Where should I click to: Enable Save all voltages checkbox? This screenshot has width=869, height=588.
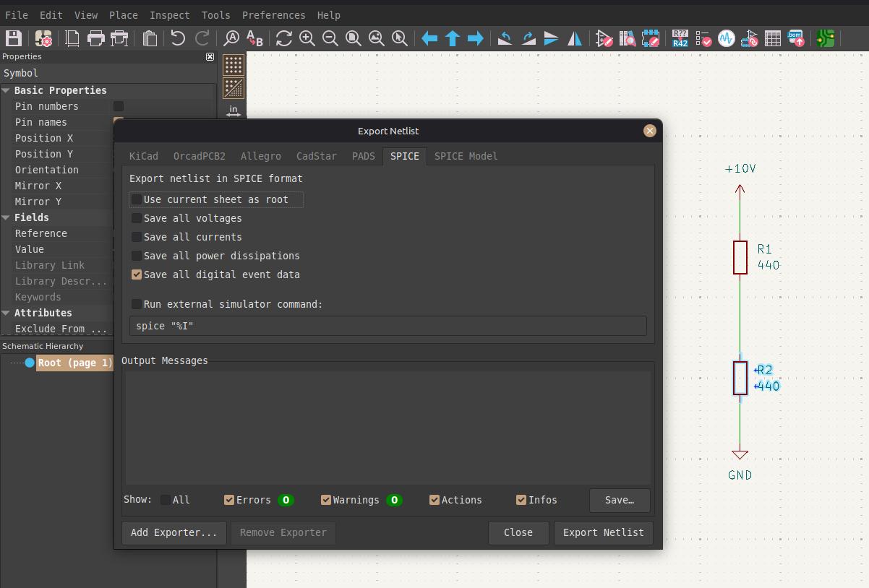point(137,218)
